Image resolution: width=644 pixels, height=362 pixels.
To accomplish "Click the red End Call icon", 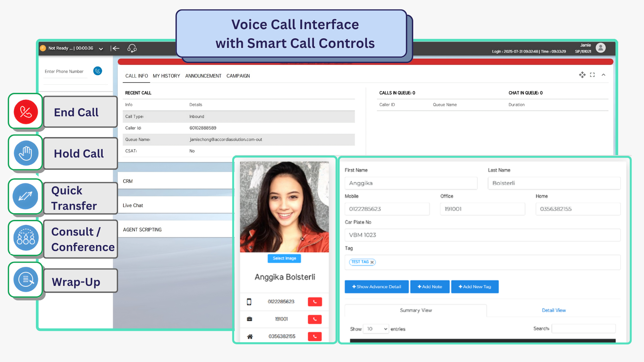I will 25,112.
